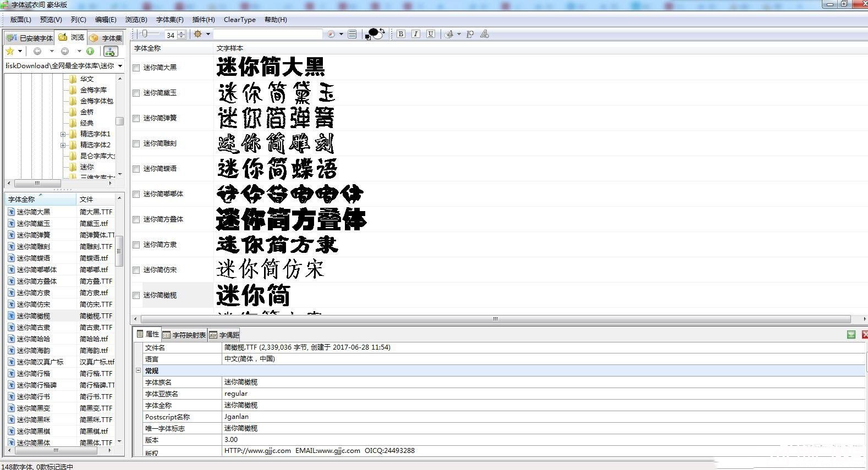Toggle underline formatting
868x470 pixels.
431,34
